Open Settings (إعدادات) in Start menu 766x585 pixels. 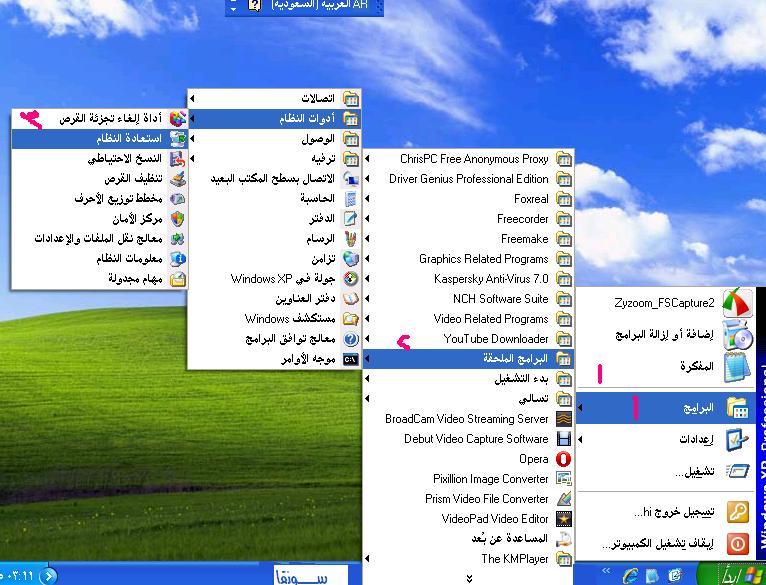click(x=666, y=439)
